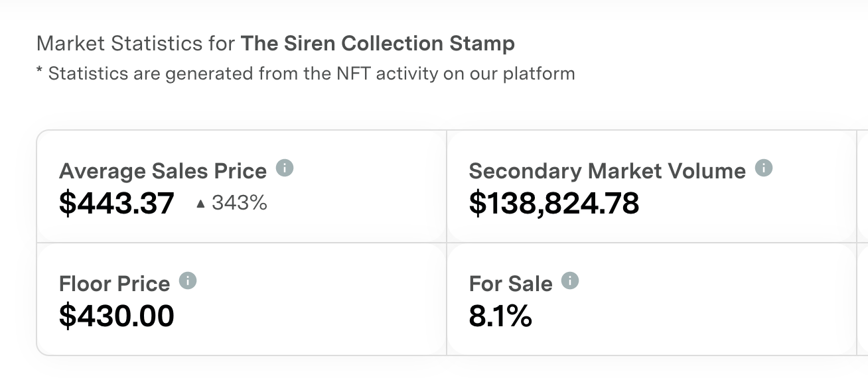Viewport: 868px width, 378px height.
Task: Click the Secondary Market Volume label
Action: pyautogui.click(x=607, y=171)
